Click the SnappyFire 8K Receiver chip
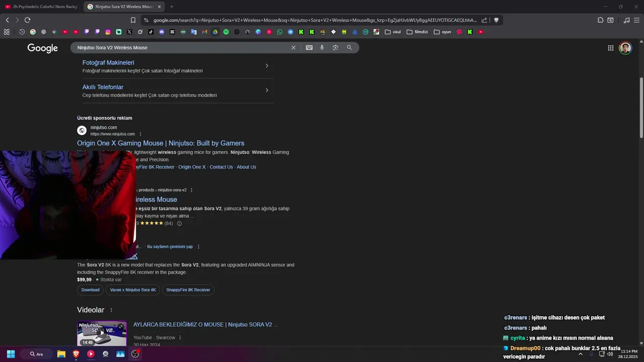The height and width of the screenshot is (362, 644). [188, 290]
